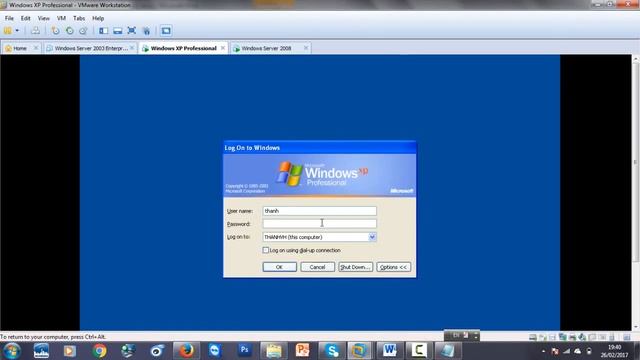Close the Windows XP Professional tab
Image resolution: width=640 pixels, height=360 pixels.
click(x=223, y=48)
